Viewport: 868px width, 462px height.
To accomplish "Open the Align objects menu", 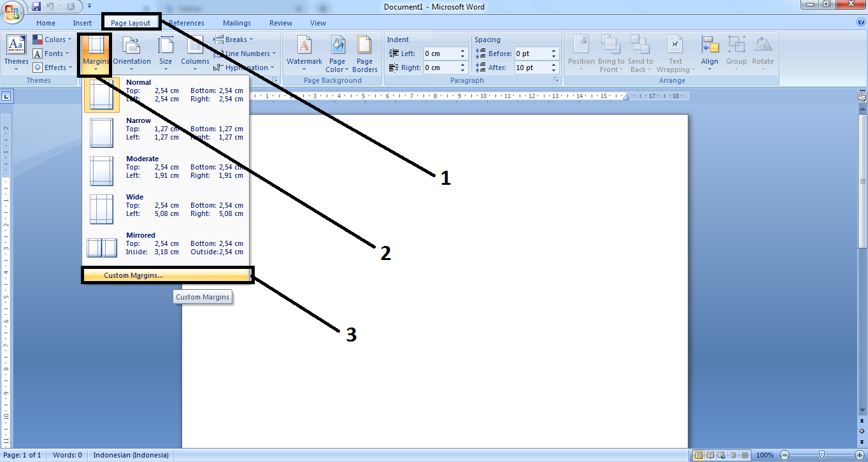I will pos(709,54).
